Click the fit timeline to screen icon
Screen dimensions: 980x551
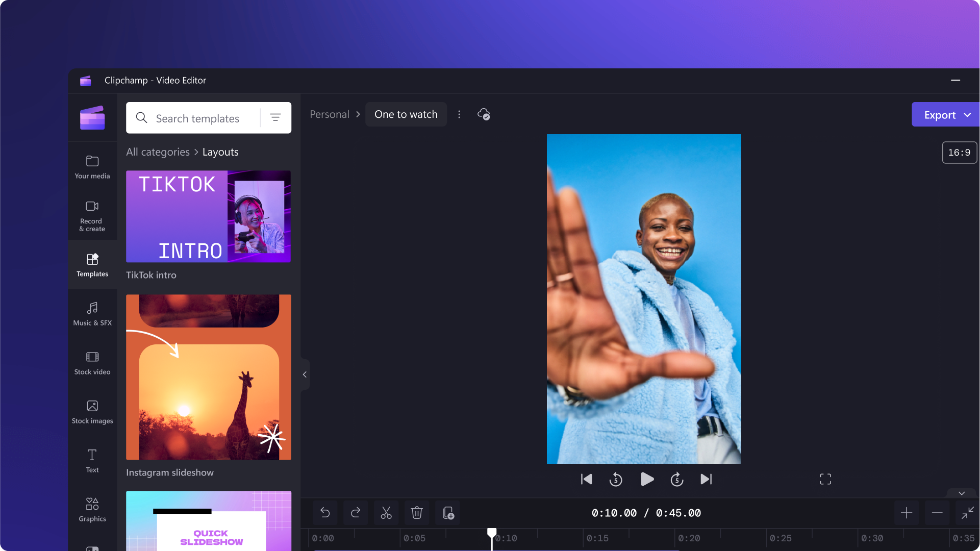(x=967, y=513)
